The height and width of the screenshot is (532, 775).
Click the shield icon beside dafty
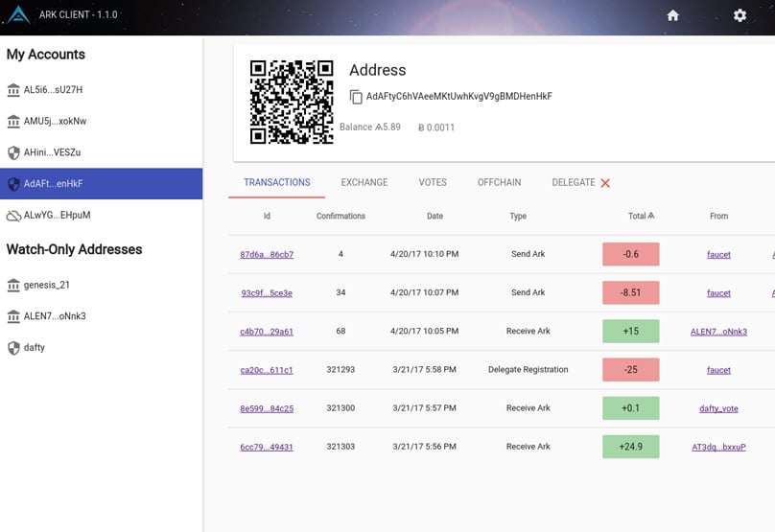tap(13, 348)
